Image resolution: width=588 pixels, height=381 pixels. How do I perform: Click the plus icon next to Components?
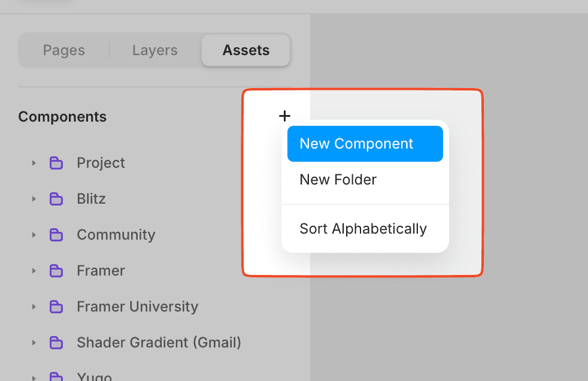pos(284,116)
